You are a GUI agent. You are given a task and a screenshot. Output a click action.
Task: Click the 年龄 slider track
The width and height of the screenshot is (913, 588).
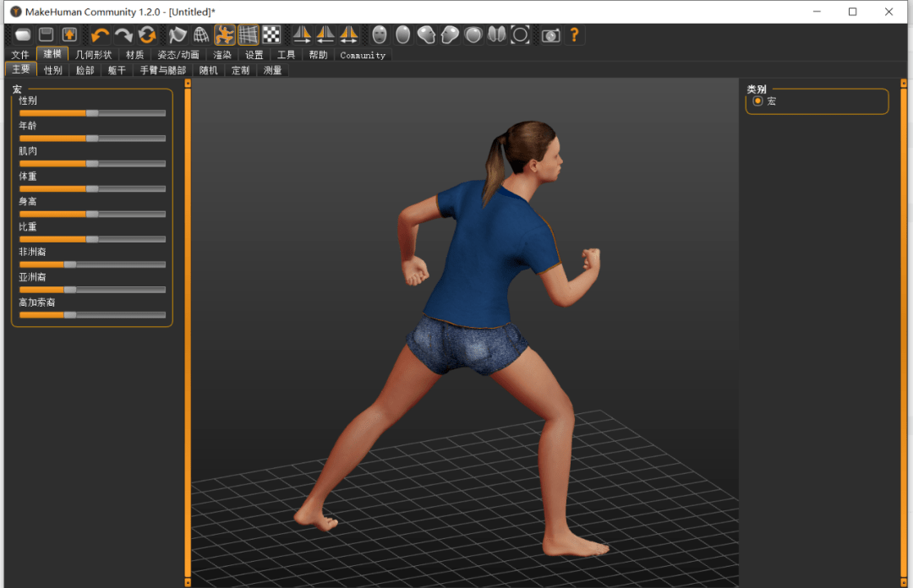(92, 138)
